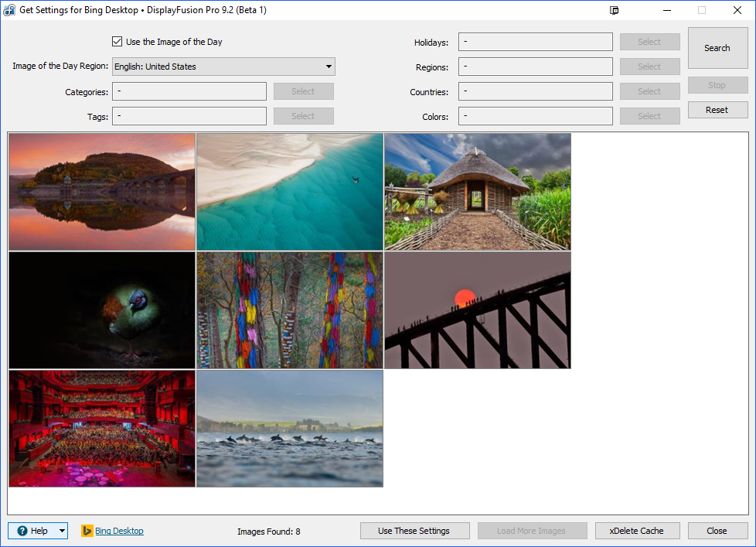
Task: Pick the green bird on black thumbnail
Action: click(x=102, y=310)
